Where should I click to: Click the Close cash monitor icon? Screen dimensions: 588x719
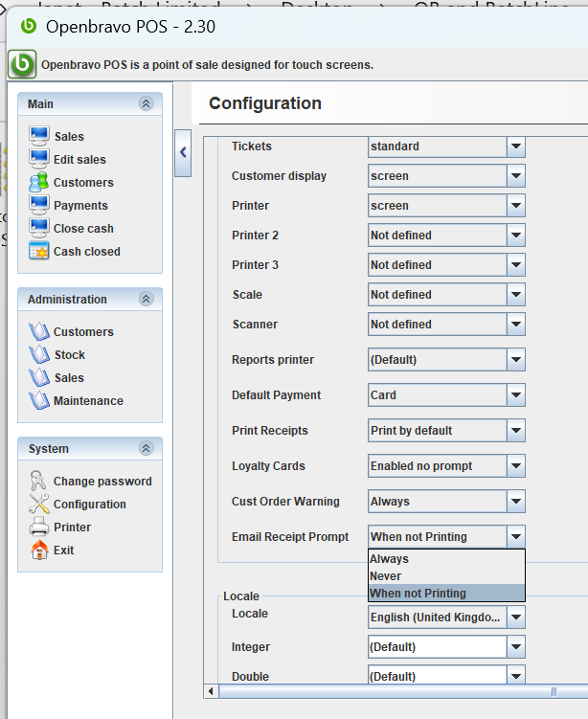(39, 228)
